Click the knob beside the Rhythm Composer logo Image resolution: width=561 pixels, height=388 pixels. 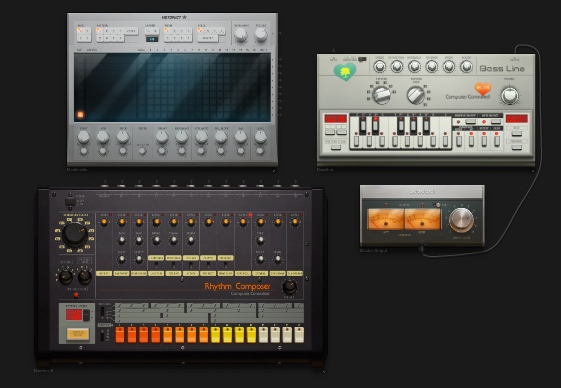289,287
